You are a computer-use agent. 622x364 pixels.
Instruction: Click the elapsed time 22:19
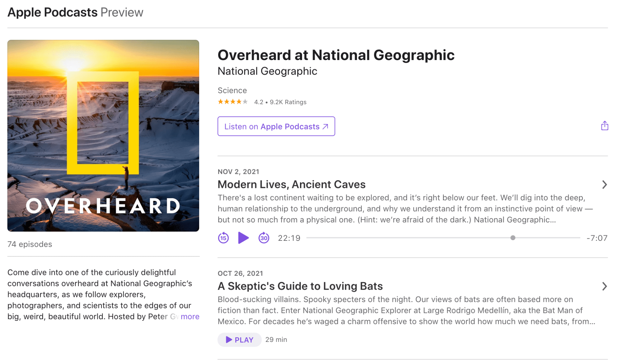click(x=289, y=238)
